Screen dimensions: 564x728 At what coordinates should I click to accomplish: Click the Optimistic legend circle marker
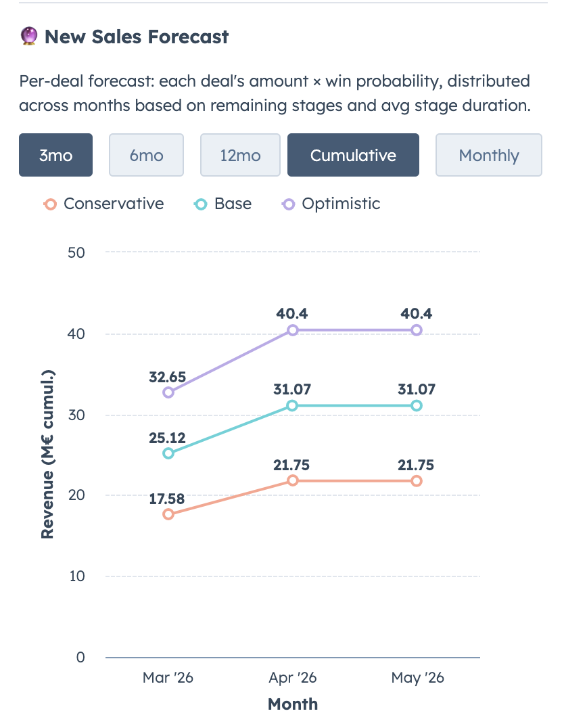point(288,204)
